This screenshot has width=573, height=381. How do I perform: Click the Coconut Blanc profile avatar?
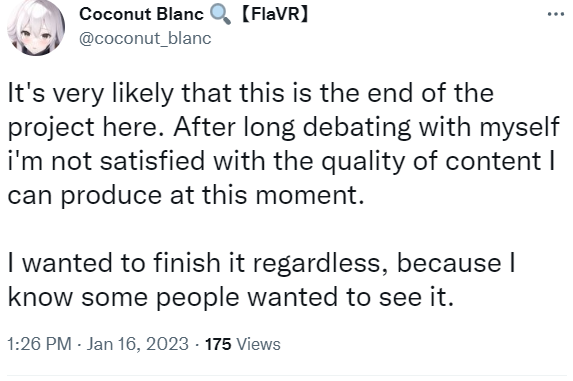[x=36, y=28]
